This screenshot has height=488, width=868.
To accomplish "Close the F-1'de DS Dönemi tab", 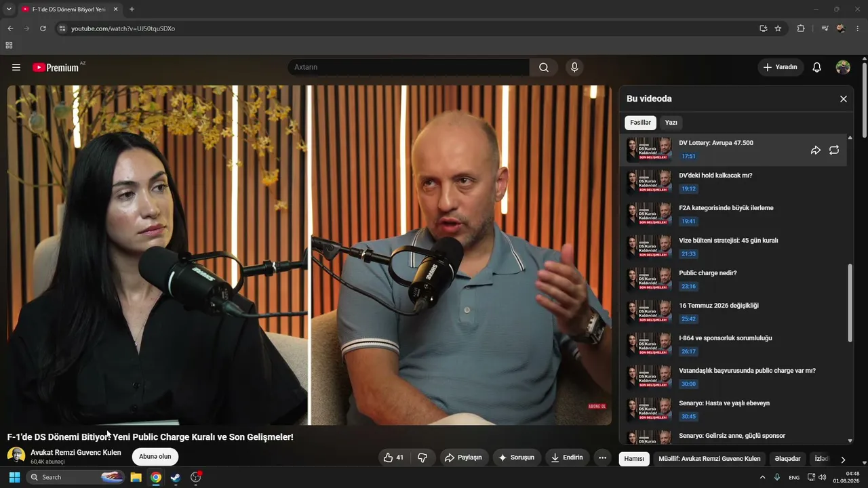I will click(115, 9).
